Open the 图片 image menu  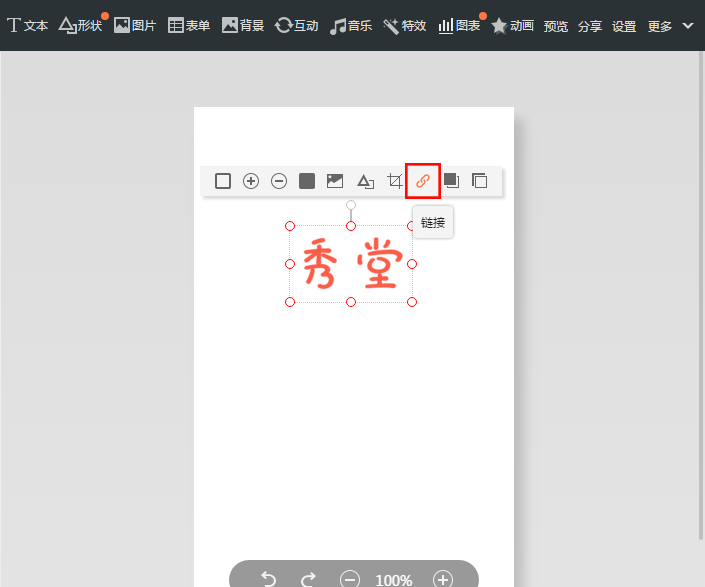134,25
